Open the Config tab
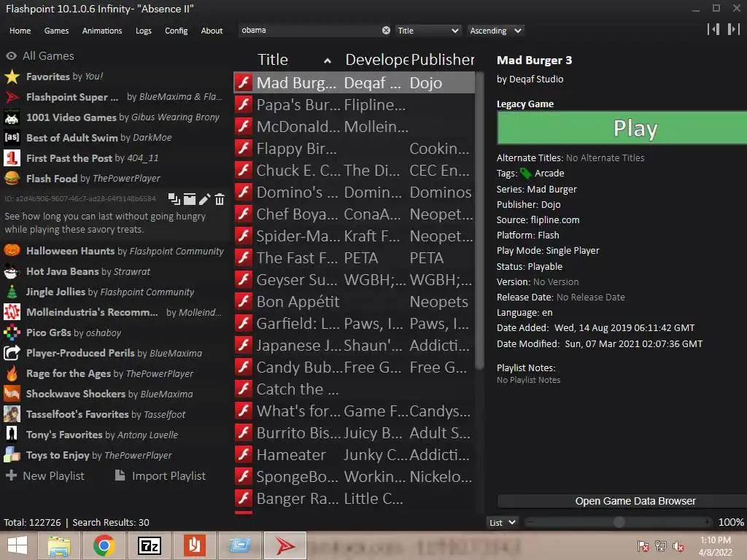The image size is (747, 560). click(177, 31)
